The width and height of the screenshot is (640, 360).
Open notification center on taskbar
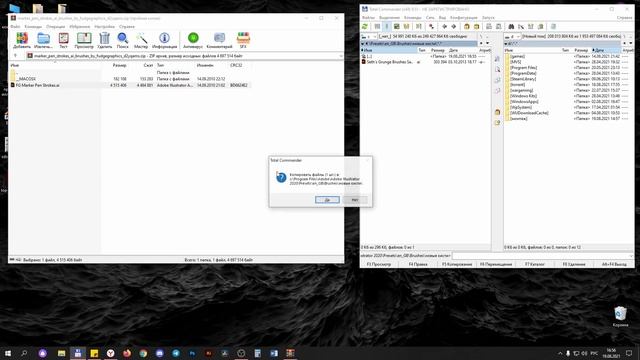pyautogui.click(x=629, y=353)
